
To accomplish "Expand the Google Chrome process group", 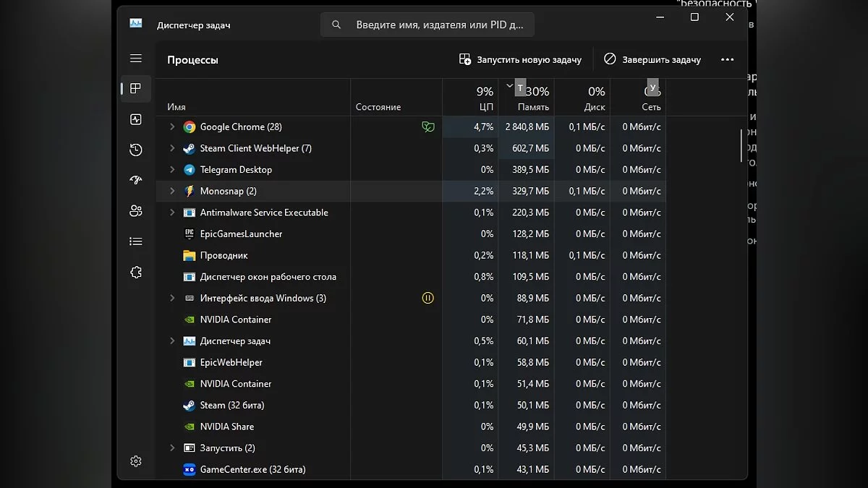I will pos(172,127).
